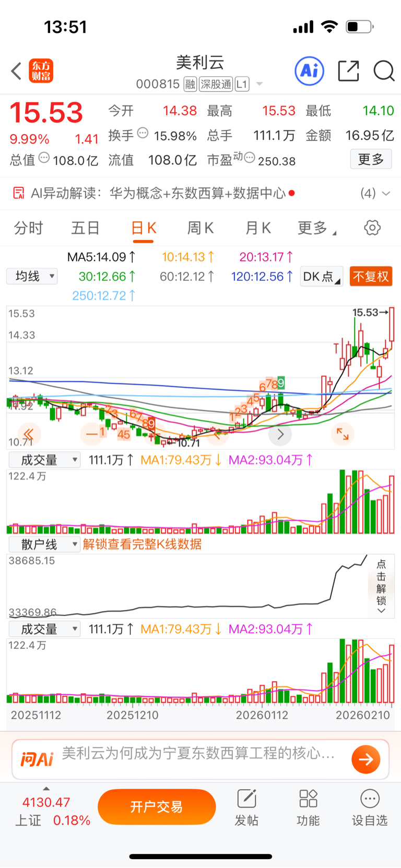Open the 均线 indicator dropdown
The image size is (401, 868).
click(32, 276)
